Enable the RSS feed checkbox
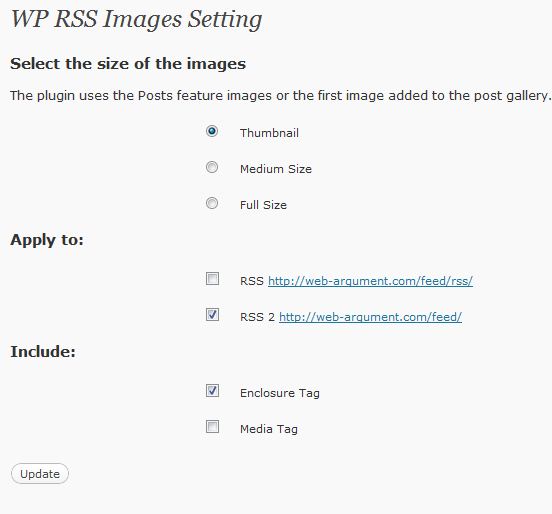Screen dimensions: 552x514 pyautogui.click(x=212, y=278)
